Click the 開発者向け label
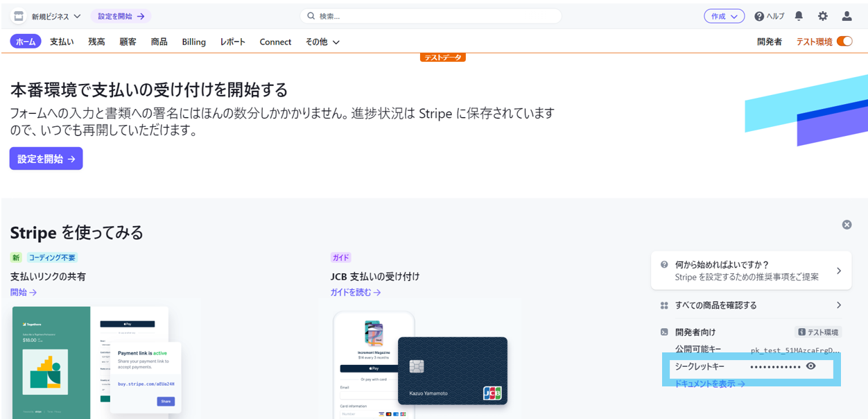The width and height of the screenshot is (868, 419). (x=695, y=332)
